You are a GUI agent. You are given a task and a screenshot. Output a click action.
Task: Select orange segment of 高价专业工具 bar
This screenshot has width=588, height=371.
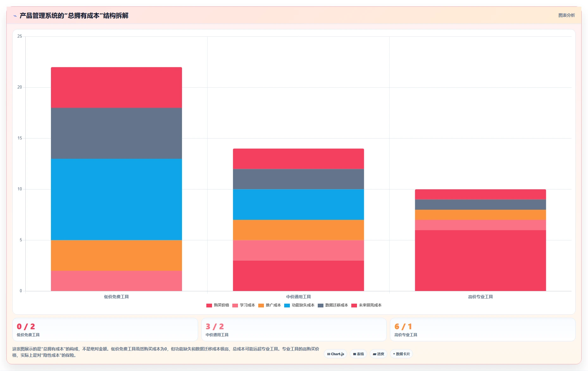pos(480,215)
